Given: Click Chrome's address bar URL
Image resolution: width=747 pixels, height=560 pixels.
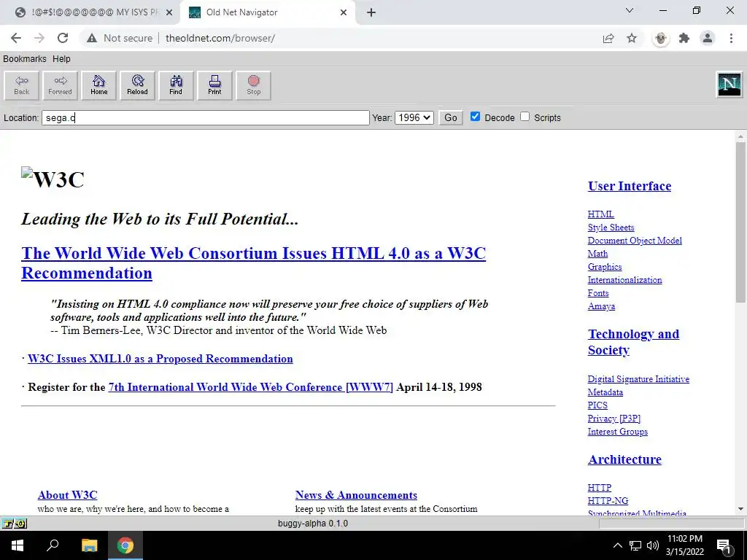Looking at the screenshot, I should click(220, 38).
